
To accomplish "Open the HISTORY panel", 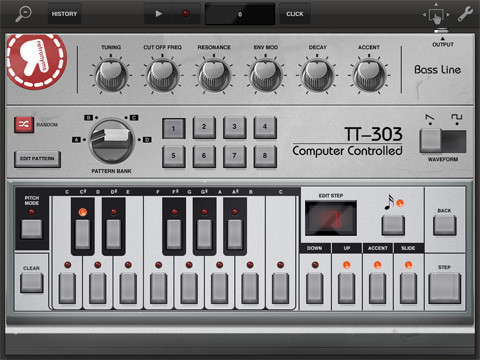I will pos(64,14).
